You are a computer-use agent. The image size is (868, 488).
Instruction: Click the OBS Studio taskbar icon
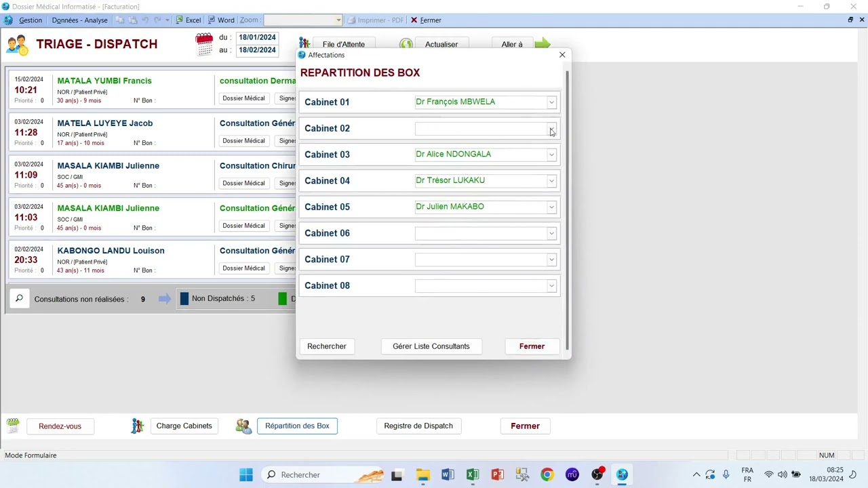tap(597, 475)
